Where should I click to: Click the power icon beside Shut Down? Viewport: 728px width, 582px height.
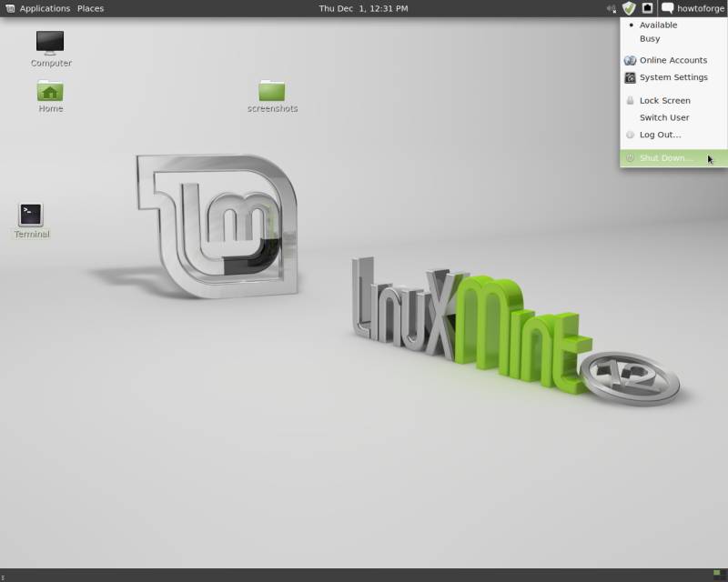pyautogui.click(x=630, y=158)
